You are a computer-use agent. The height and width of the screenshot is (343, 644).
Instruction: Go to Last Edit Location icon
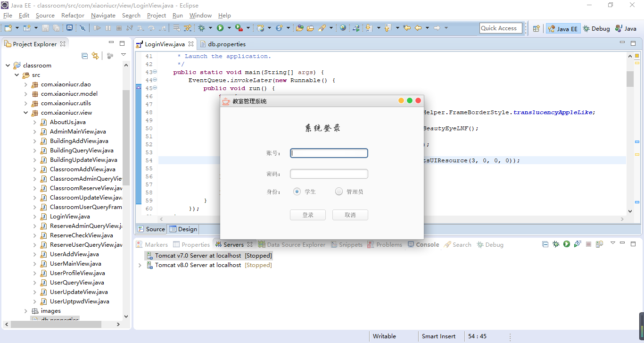[407, 28]
